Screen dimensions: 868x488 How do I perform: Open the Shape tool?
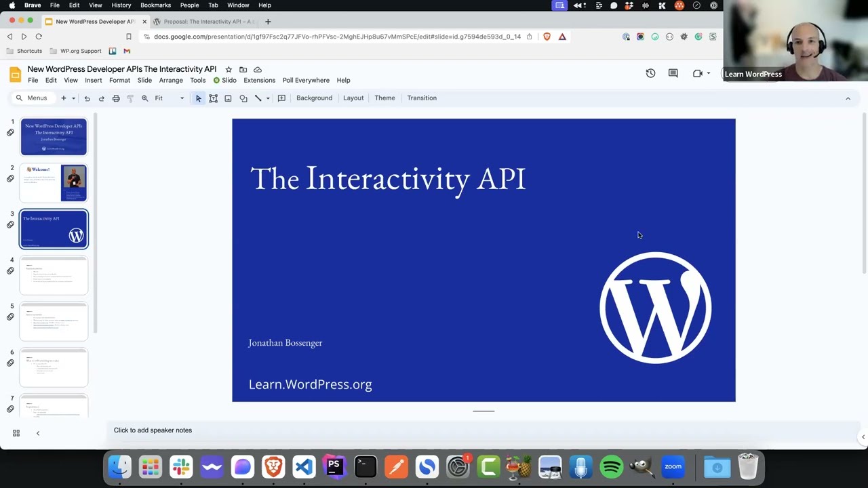point(243,98)
